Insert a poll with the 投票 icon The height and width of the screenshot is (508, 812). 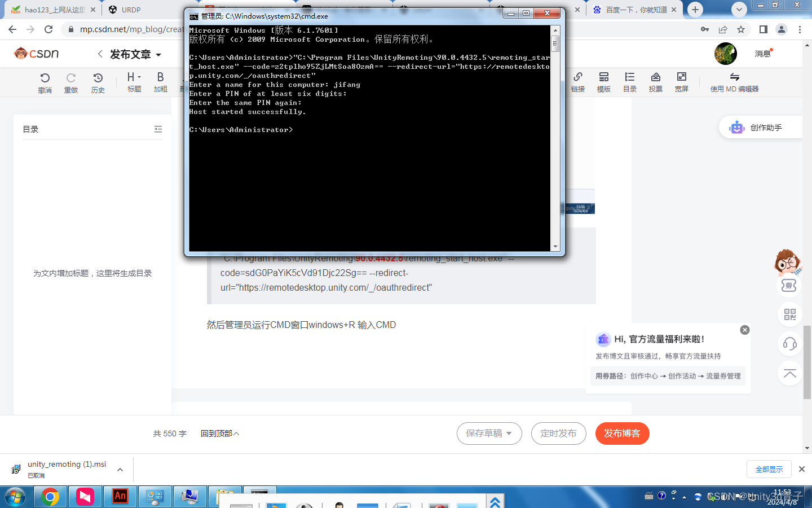656,82
